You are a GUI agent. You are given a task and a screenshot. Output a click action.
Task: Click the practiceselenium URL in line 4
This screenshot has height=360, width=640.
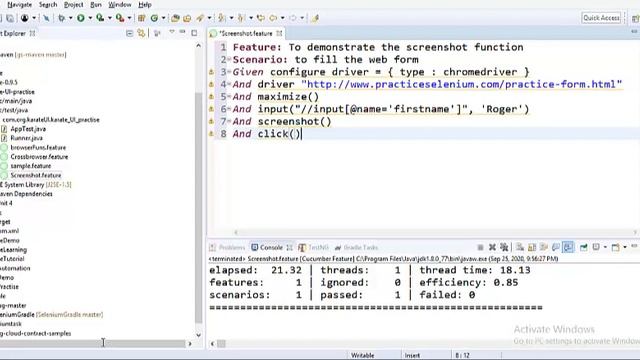[x=462, y=84]
